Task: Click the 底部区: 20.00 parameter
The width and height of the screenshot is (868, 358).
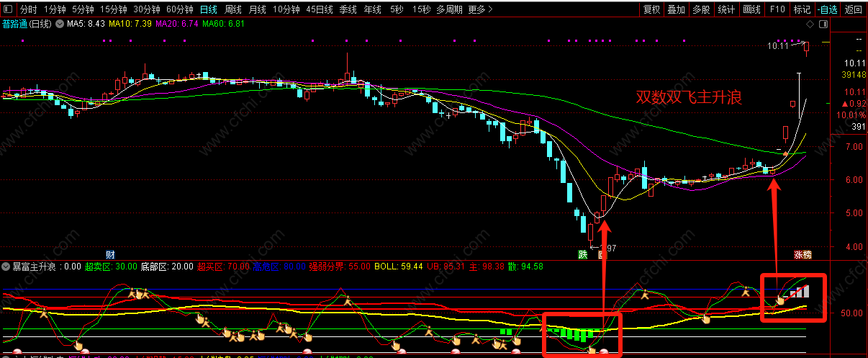Action: (167, 267)
